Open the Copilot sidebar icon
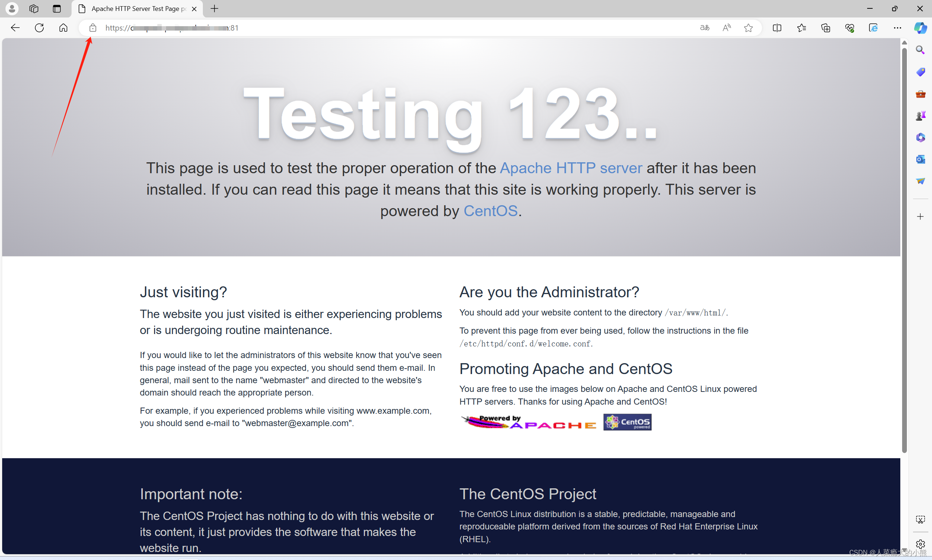 (920, 28)
